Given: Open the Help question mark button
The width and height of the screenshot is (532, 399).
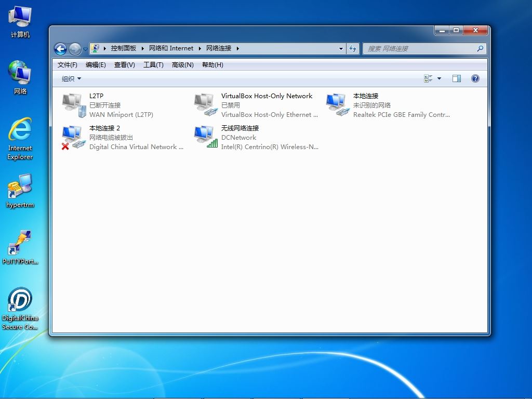Looking at the screenshot, I should (x=475, y=79).
